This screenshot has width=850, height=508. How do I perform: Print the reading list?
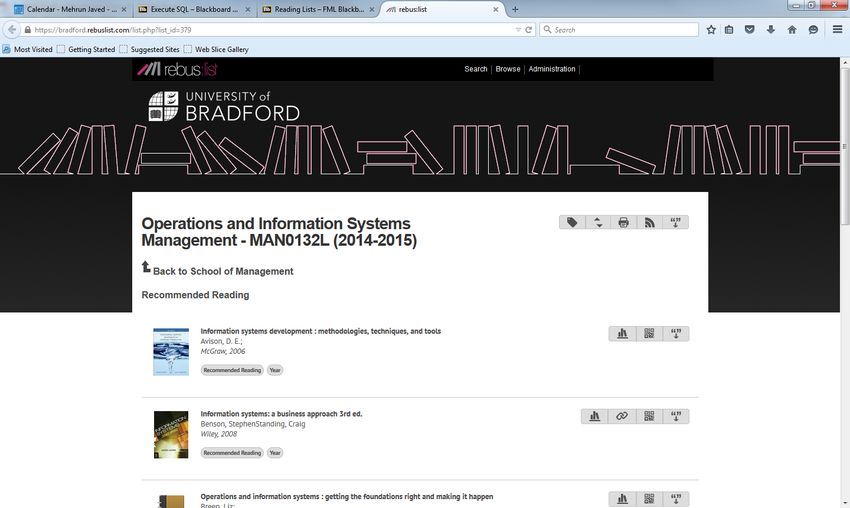coord(623,222)
